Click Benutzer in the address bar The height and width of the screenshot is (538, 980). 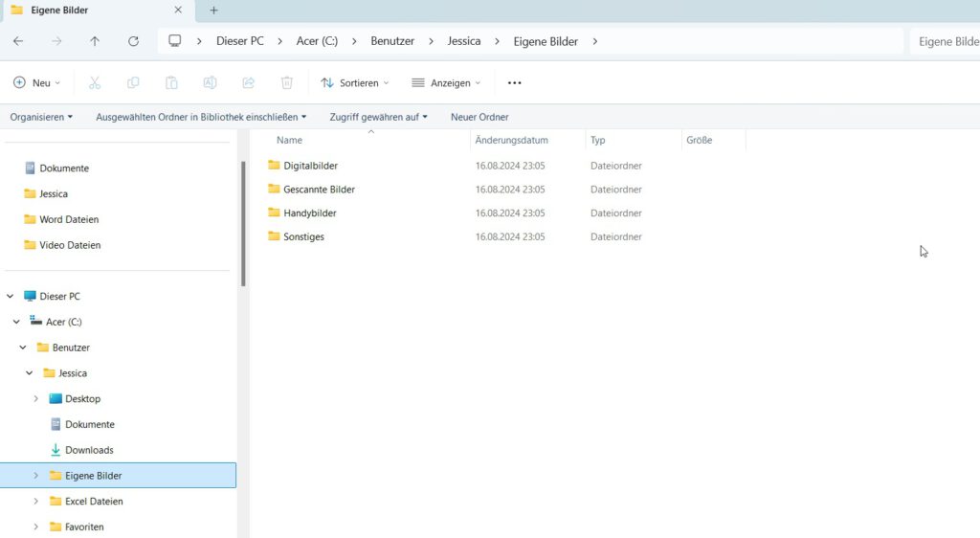click(392, 41)
